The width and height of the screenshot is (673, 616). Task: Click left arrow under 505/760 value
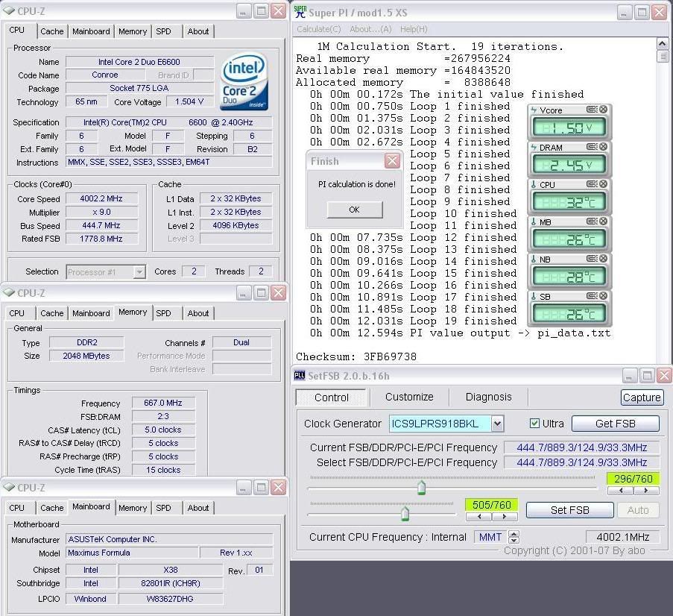point(479,516)
